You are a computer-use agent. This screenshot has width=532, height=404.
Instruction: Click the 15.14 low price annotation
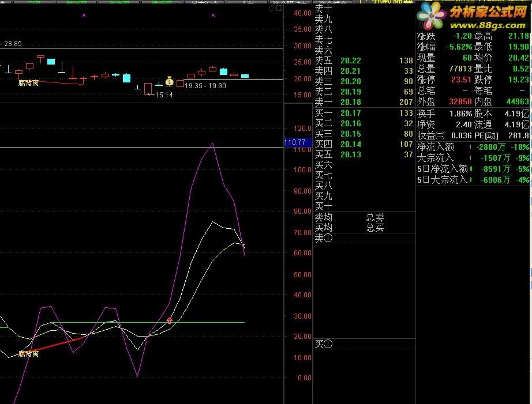coord(164,95)
